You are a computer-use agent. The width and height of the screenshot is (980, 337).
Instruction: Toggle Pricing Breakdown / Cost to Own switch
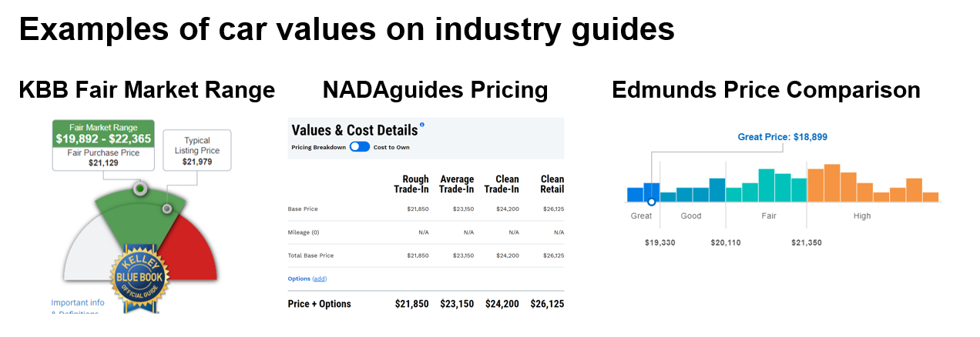click(359, 147)
